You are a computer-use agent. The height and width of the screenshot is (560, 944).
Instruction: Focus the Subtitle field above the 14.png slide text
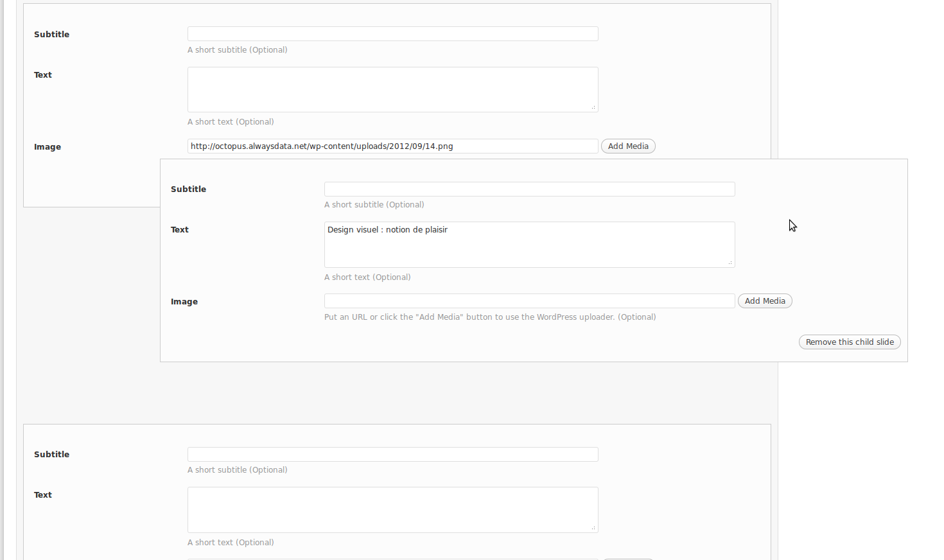pos(392,34)
